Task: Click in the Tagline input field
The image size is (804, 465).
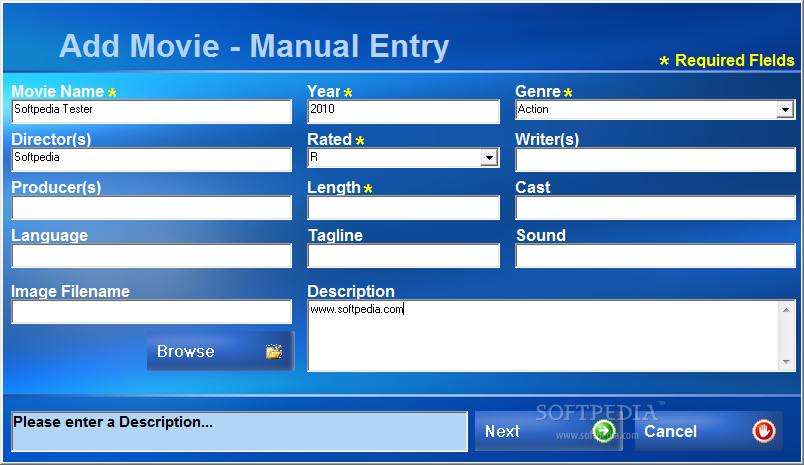Action: click(403, 255)
